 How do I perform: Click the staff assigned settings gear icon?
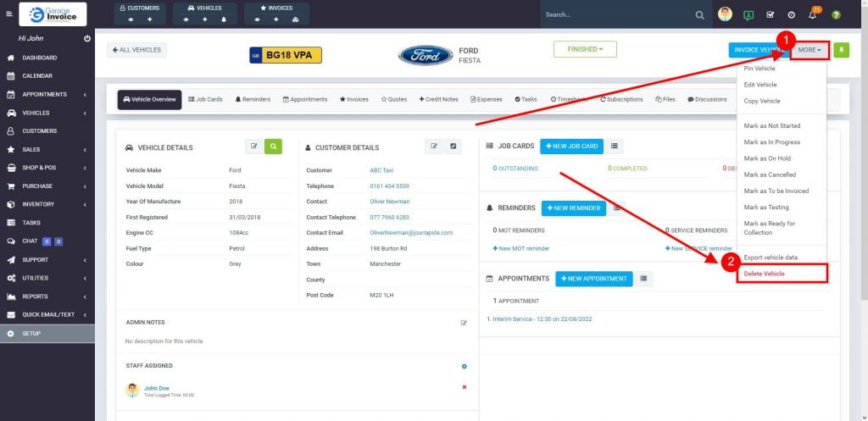(x=464, y=366)
